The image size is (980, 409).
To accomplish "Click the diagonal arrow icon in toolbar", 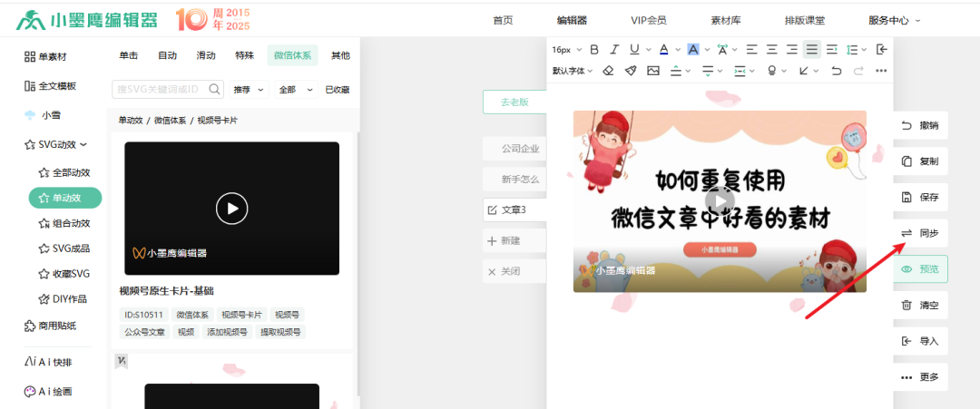I will click(x=804, y=71).
